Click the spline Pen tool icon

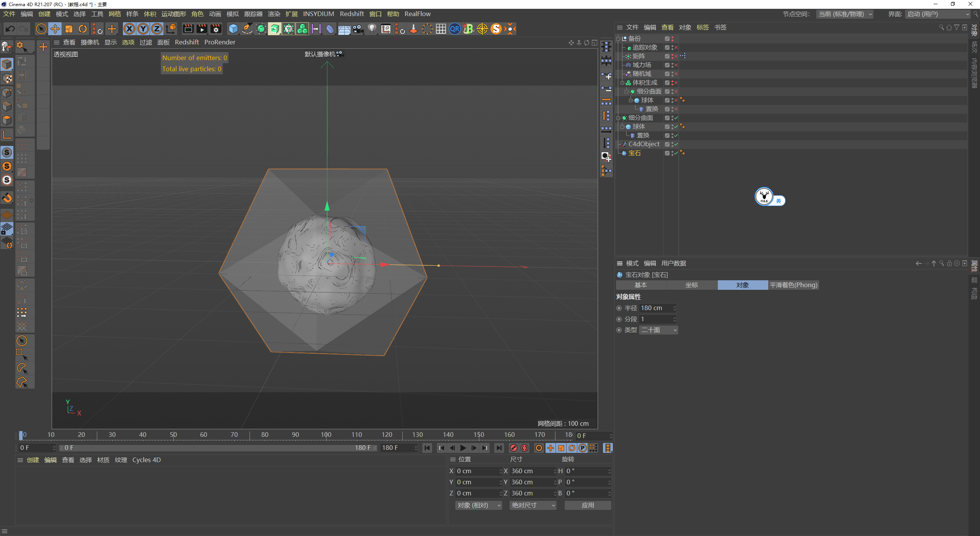click(247, 29)
